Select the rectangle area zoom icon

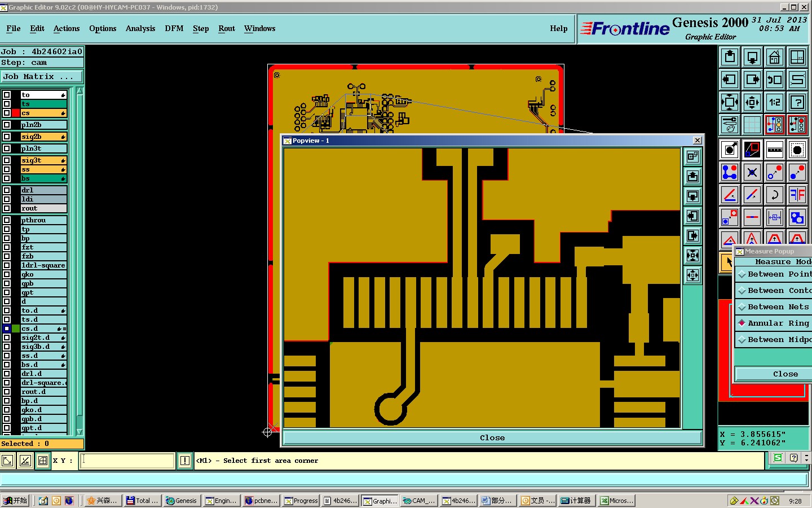point(752,150)
